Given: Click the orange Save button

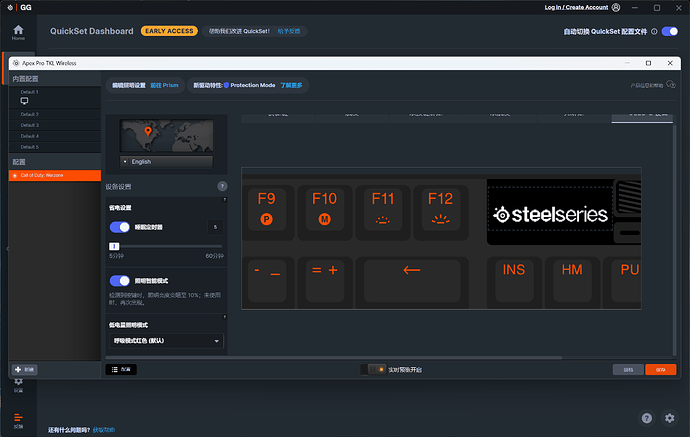Looking at the screenshot, I should (x=660, y=369).
